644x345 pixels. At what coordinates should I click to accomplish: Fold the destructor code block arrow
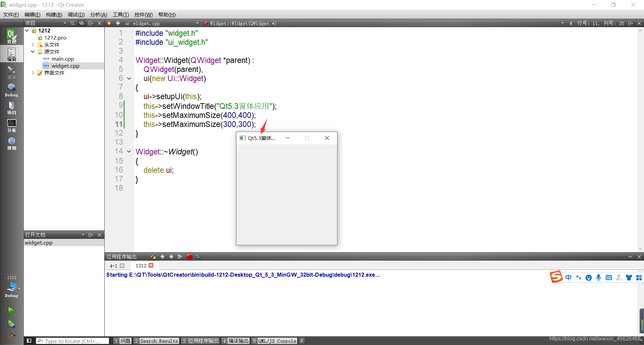129,151
